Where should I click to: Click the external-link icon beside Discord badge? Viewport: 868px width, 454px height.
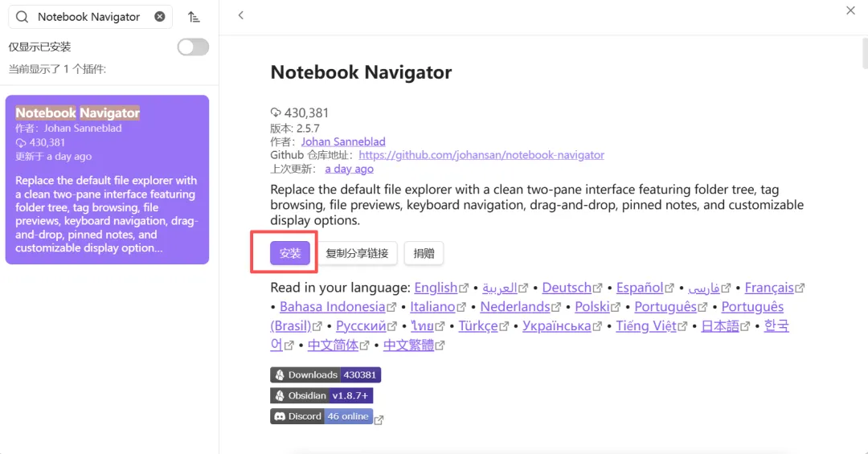click(x=379, y=420)
